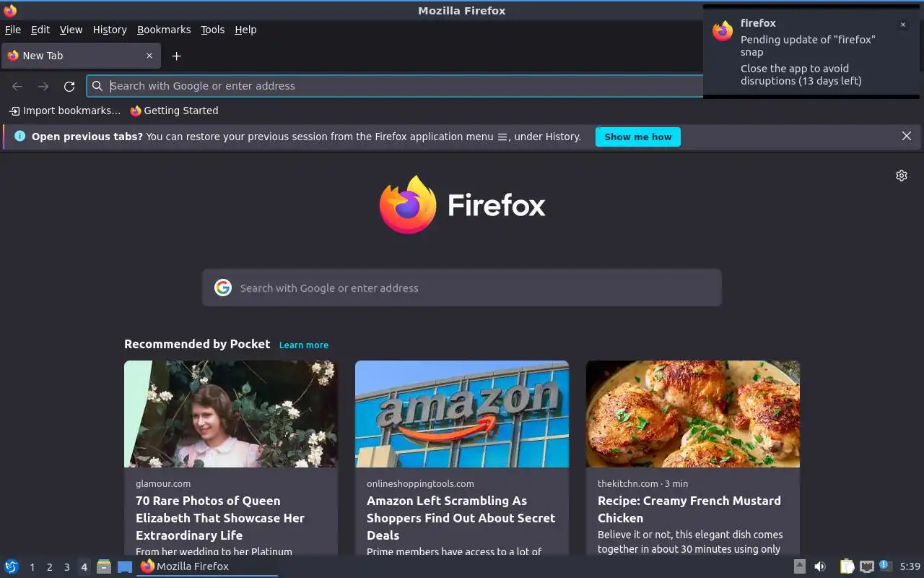Open the View menu
This screenshot has width=924, height=578.
[x=71, y=30]
